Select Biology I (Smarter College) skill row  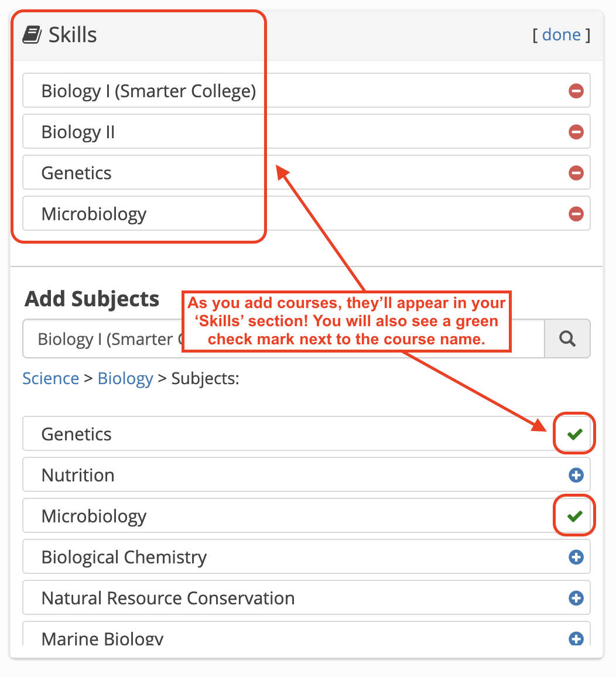click(306, 90)
